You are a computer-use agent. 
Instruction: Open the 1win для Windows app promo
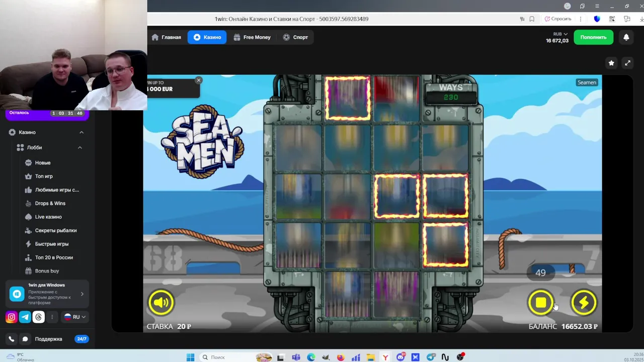click(48, 294)
